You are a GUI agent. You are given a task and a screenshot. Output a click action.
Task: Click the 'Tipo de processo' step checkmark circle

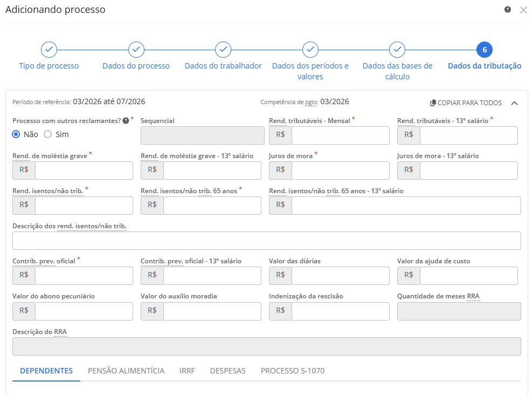click(49, 50)
